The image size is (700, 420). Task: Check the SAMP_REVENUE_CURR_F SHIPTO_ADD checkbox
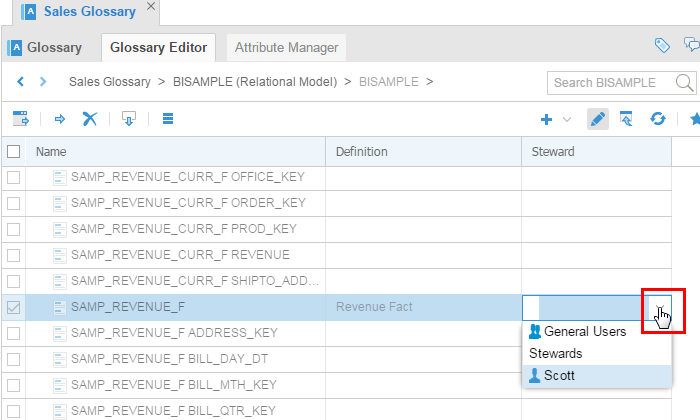click(13, 281)
